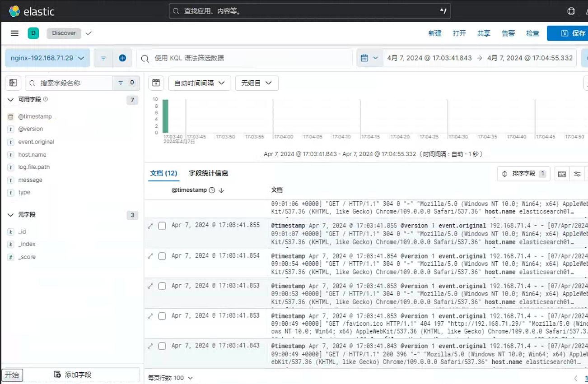Click the elastic logo
The image size is (588, 384).
tap(32, 11)
